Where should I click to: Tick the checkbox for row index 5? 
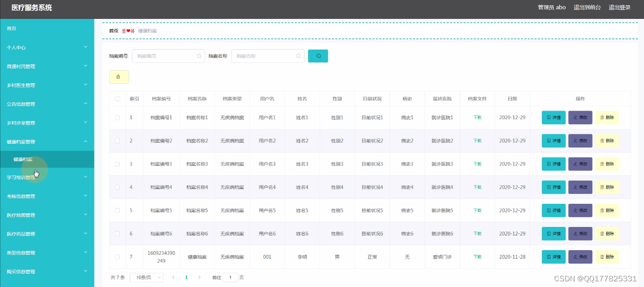(117, 210)
